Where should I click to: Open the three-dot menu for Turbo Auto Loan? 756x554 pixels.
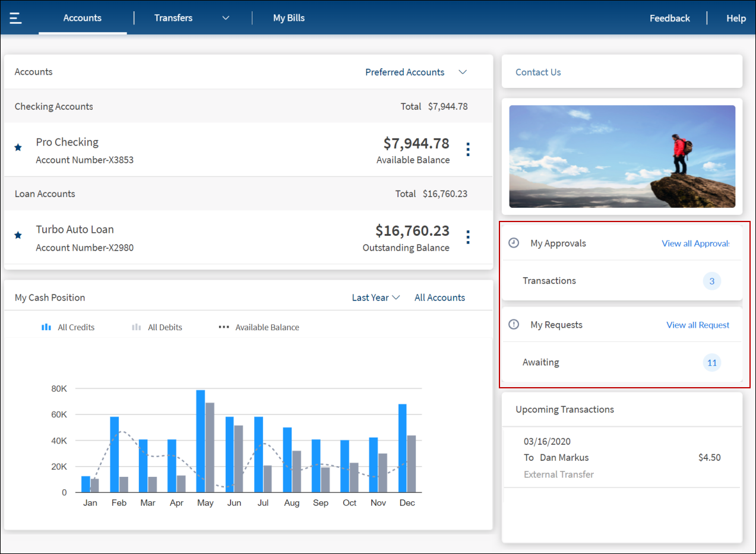tap(468, 238)
